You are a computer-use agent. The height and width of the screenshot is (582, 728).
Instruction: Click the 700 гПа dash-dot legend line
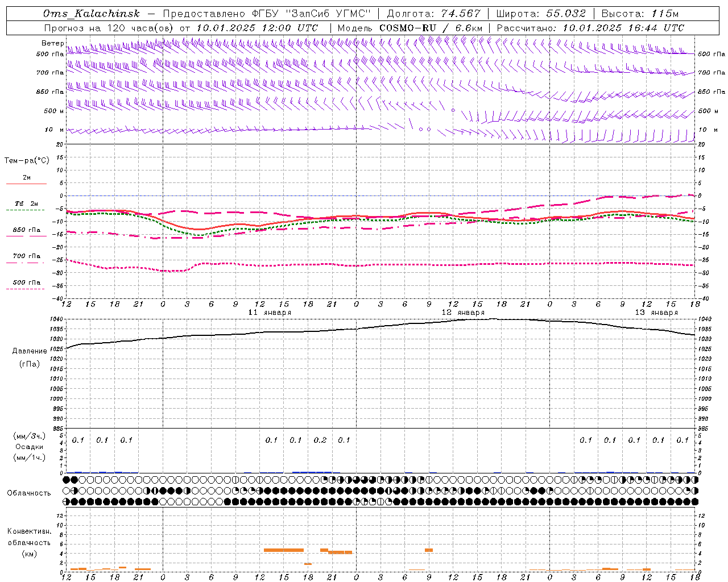coord(25,263)
